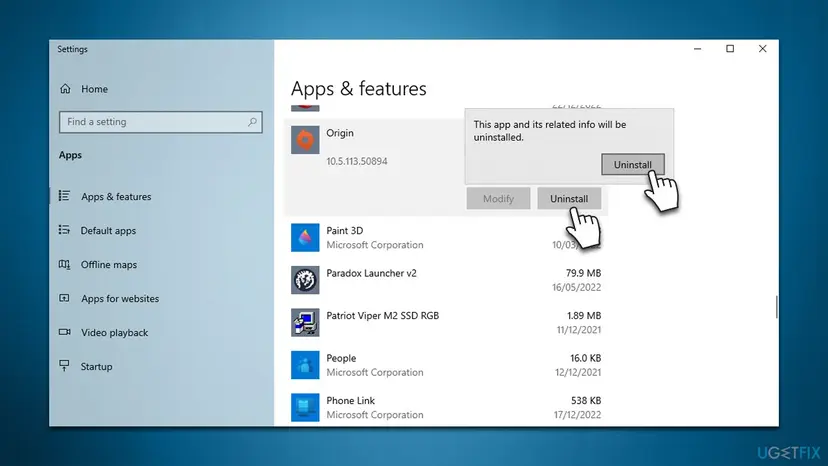828x466 pixels.
Task: Click the People app icon
Action: (305, 365)
